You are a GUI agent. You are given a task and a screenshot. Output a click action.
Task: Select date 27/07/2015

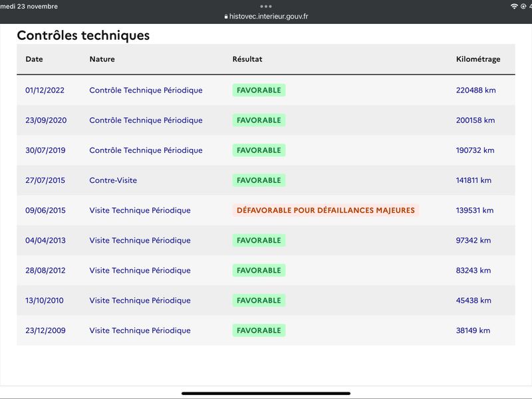pyautogui.click(x=45, y=180)
